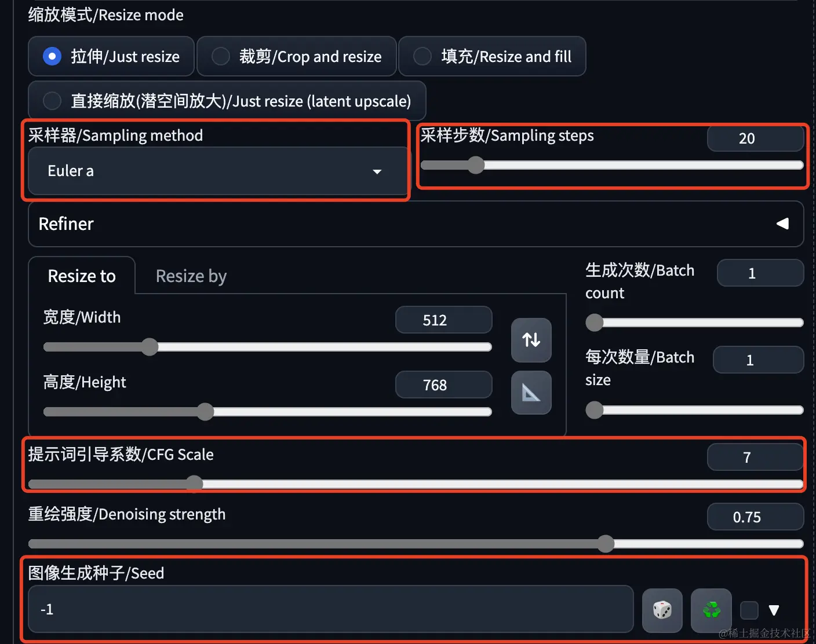816x644 pixels.
Task: Click the swap width and height arrows button
Action: 531,340
